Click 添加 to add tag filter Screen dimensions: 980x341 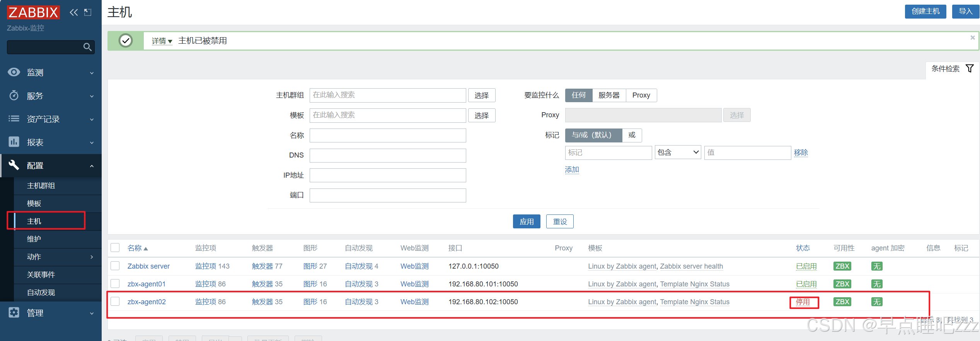pos(572,170)
